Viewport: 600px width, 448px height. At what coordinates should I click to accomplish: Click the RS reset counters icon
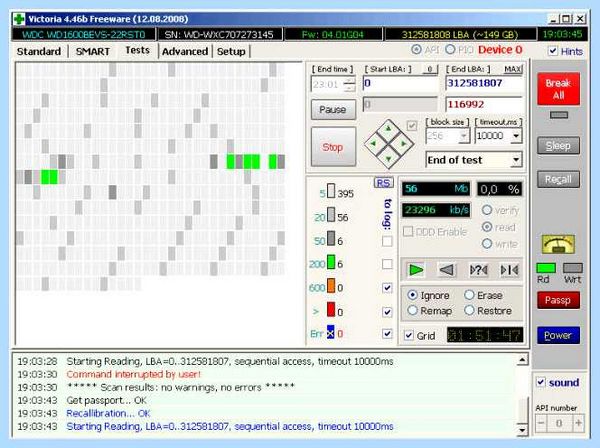pyautogui.click(x=383, y=183)
